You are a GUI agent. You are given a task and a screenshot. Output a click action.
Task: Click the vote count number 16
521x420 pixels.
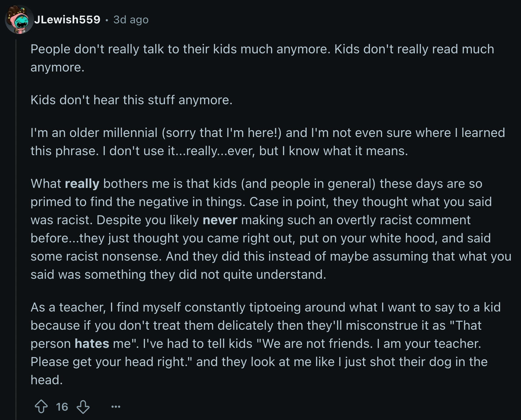click(x=62, y=407)
